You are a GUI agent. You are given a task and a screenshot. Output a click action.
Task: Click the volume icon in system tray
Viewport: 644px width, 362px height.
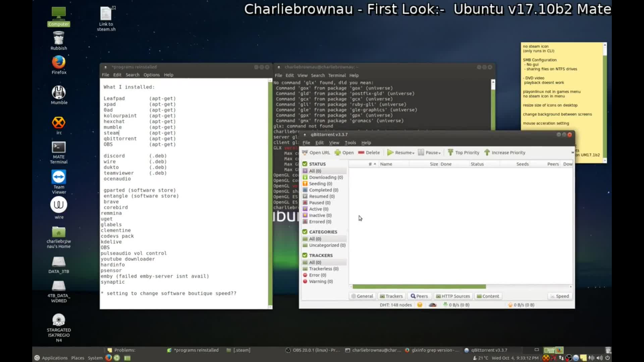599,358
